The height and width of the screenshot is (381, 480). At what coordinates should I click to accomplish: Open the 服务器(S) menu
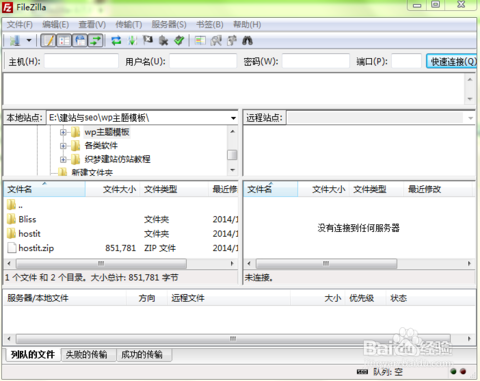(169, 25)
